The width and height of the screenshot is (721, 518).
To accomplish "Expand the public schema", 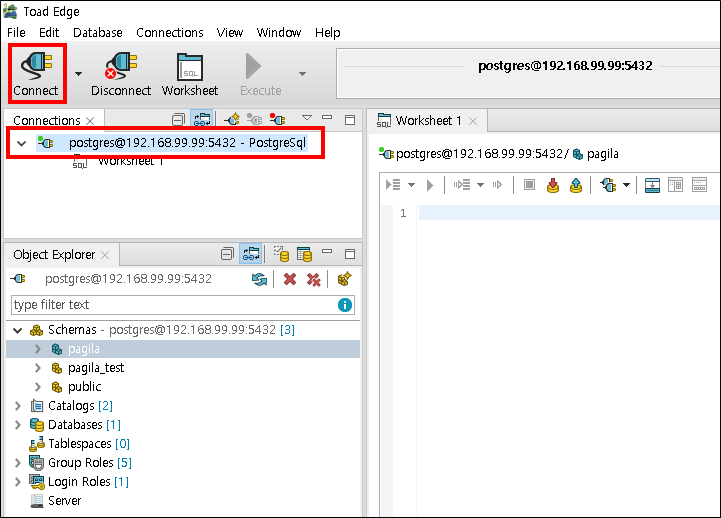I will coord(38,387).
